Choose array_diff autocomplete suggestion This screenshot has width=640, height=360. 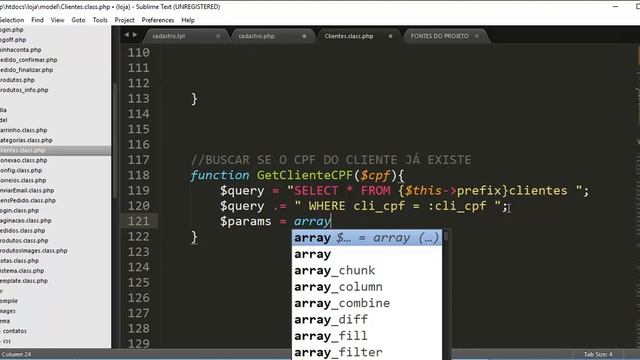(367, 319)
